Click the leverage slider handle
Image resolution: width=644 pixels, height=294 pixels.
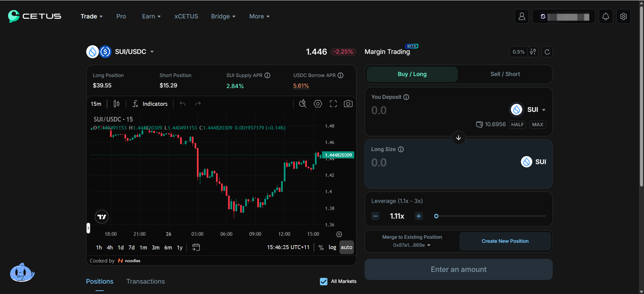[x=436, y=216]
